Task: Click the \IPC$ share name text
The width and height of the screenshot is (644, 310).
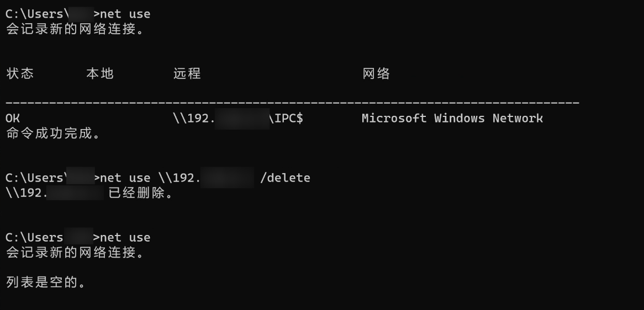Action: [286, 119]
